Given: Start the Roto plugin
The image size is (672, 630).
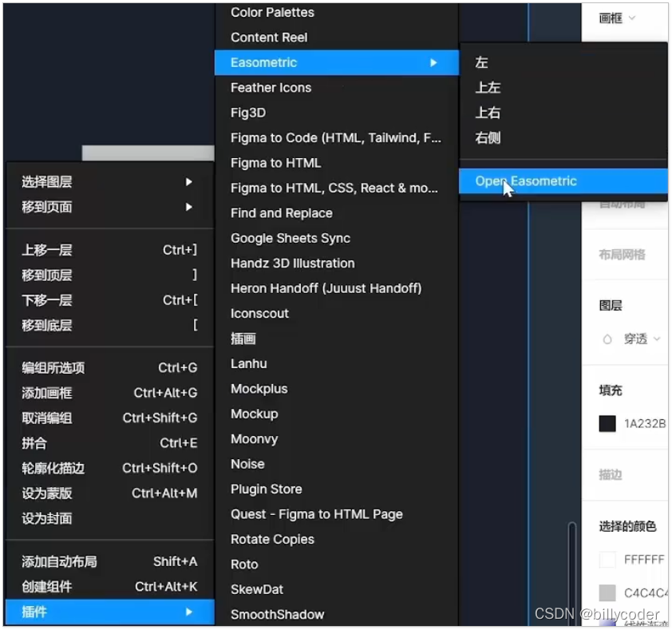Looking at the screenshot, I should click(x=337, y=565).
